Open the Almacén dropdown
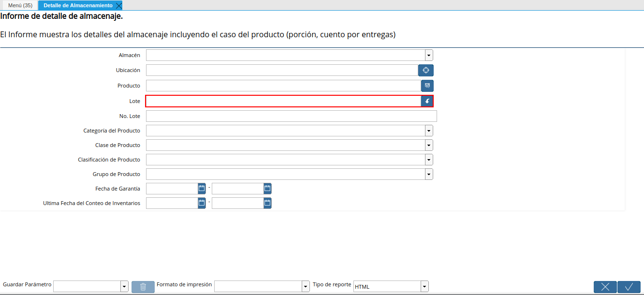644x295 pixels. tap(428, 55)
